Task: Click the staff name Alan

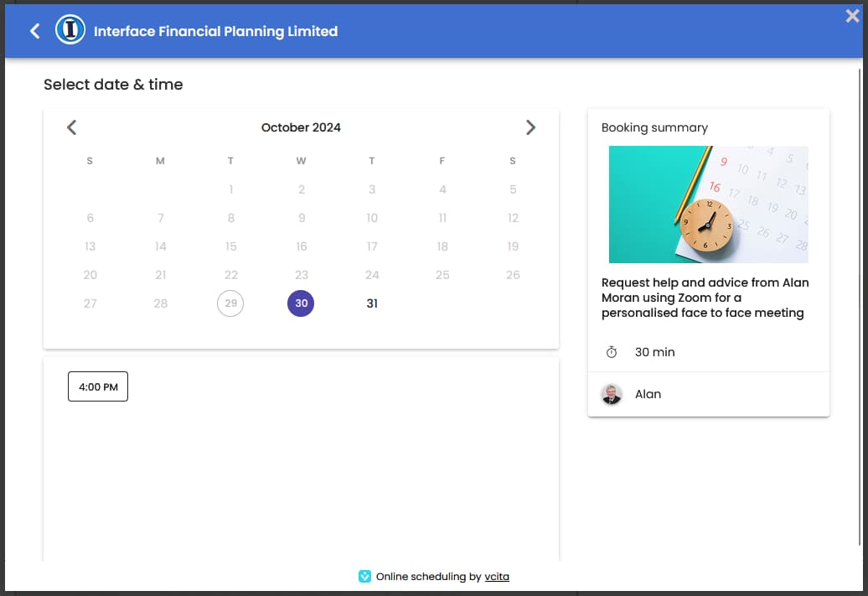Action: pos(648,394)
